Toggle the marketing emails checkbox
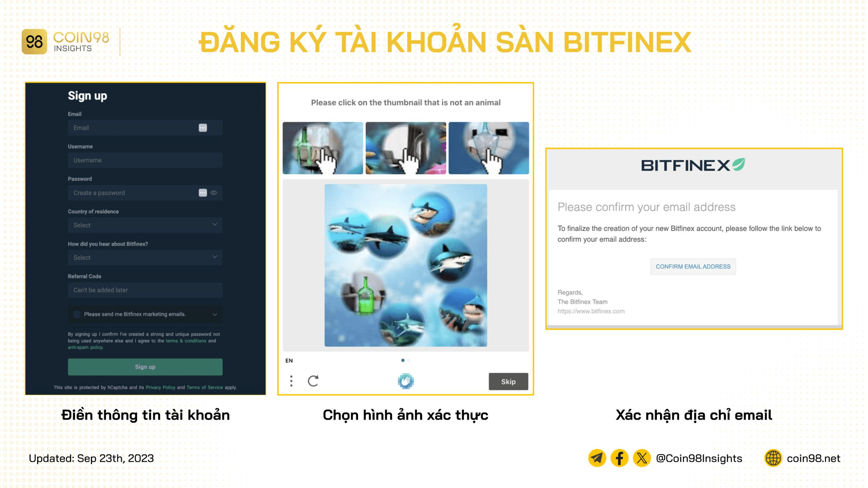This screenshot has height=488, width=868. pyautogui.click(x=76, y=314)
